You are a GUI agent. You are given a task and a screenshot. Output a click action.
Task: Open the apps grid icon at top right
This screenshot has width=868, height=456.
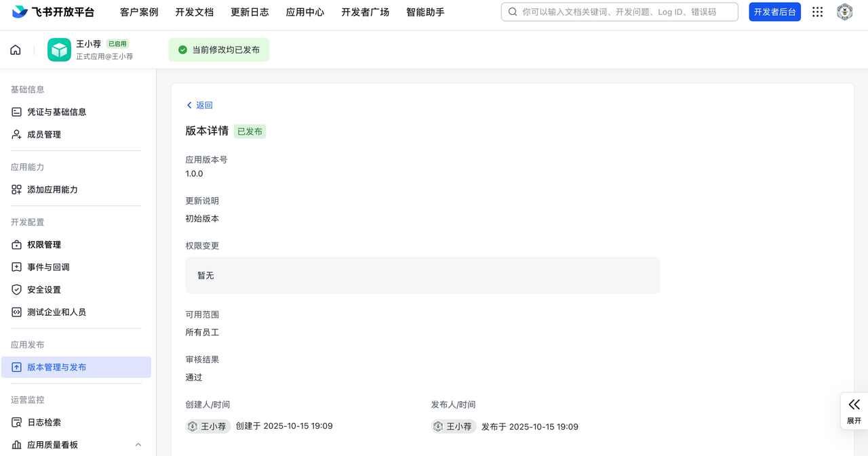pyautogui.click(x=818, y=12)
